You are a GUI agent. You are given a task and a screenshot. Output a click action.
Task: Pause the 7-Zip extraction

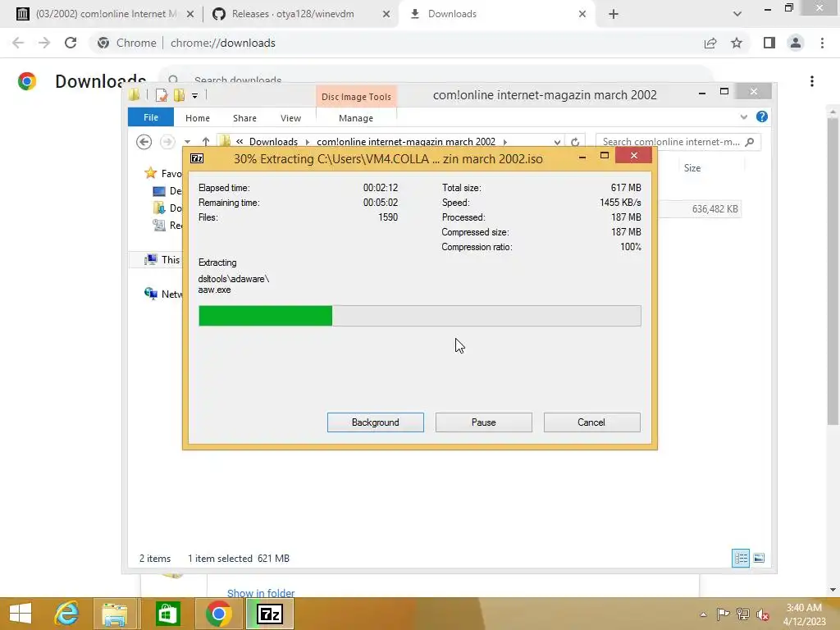point(483,422)
